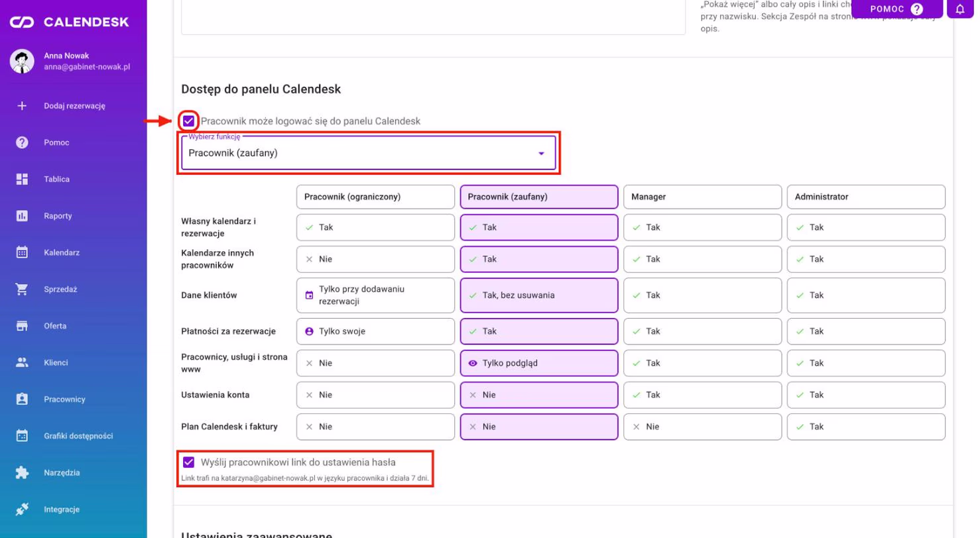Click the Oferta storefront icon
This screenshot has width=980, height=538.
22,326
